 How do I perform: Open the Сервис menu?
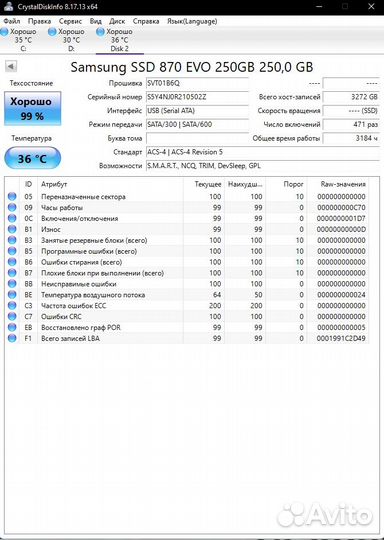point(70,21)
